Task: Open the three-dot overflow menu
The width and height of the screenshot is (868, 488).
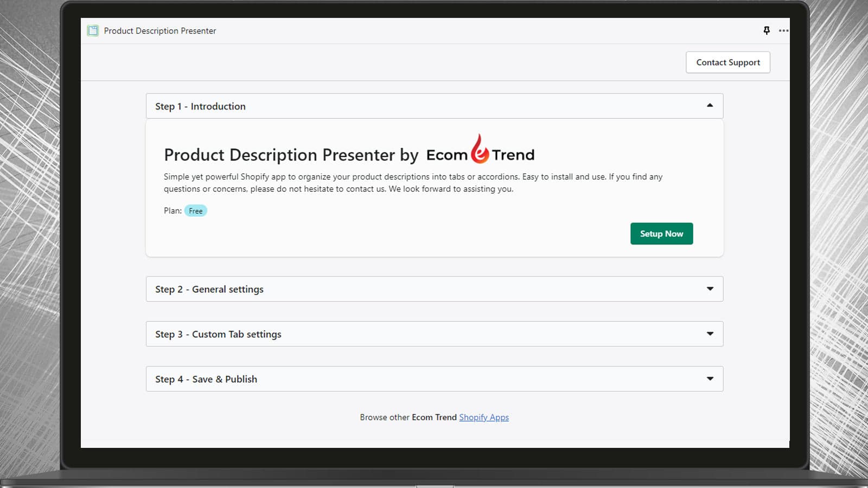Action: pos(783,31)
